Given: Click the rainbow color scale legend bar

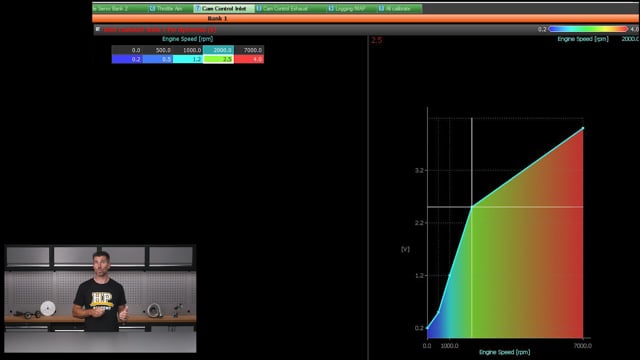Looking at the screenshot, I should [588, 29].
